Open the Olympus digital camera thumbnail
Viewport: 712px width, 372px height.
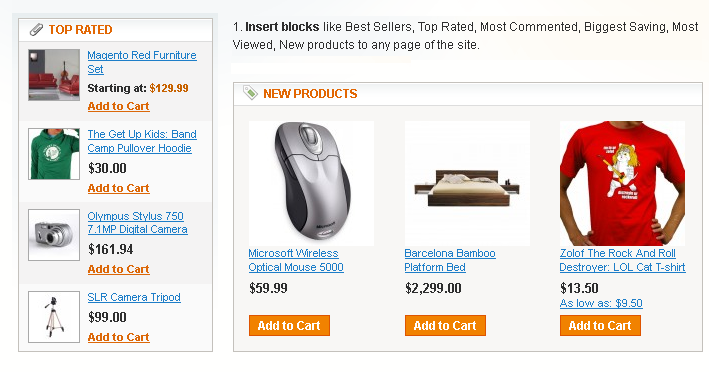(54, 235)
